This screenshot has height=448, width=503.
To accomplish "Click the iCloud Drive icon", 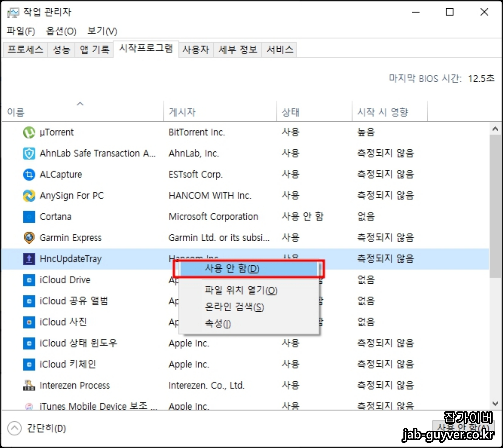I will pos(29,280).
